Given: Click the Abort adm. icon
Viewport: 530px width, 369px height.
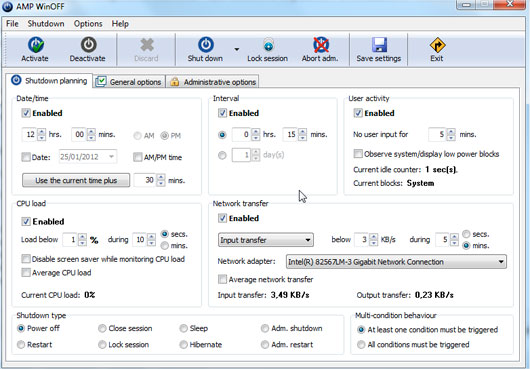Looking at the screenshot, I should pyautogui.click(x=321, y=45).
